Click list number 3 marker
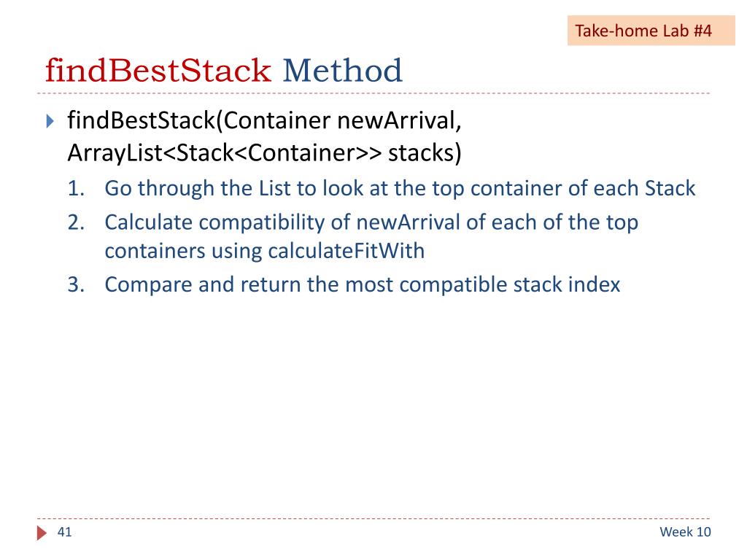The width and height of the screenshot is (747, 560). (x=76, y=285)
